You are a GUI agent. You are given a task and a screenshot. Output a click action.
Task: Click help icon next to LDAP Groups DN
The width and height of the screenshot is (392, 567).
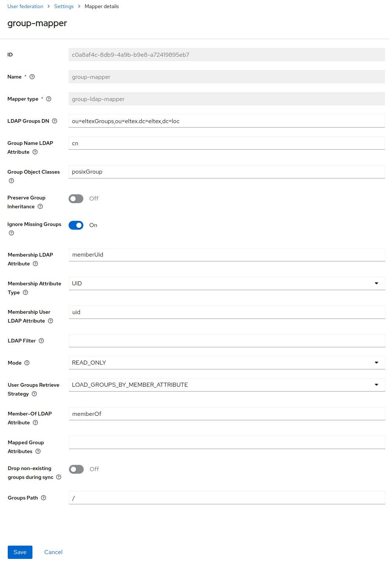point(55,121)
